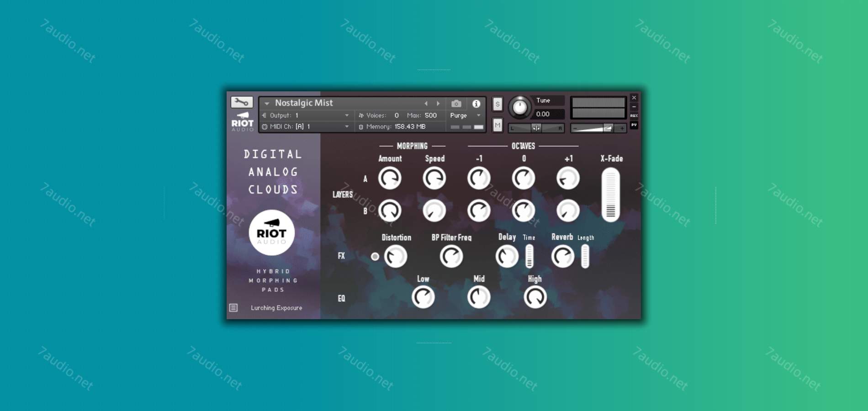The height and width of the screenshot is (411, 868).
Task: Open the Purge dropdown menu
Action: point(478,116)
